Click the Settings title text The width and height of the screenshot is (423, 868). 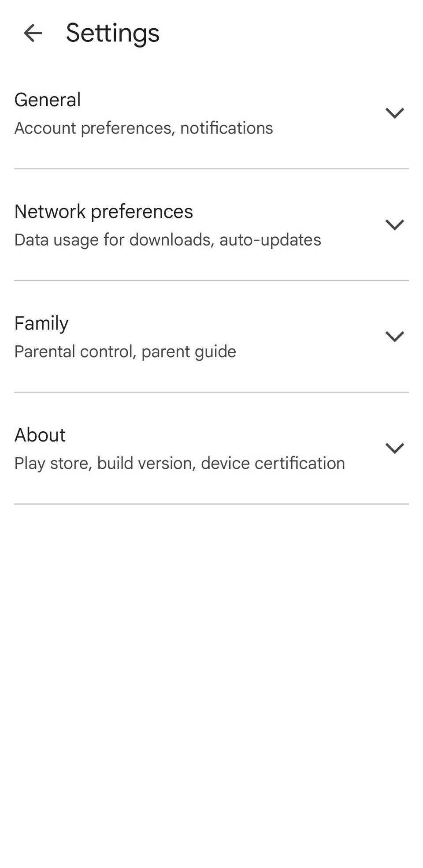(x=113, y=32)
